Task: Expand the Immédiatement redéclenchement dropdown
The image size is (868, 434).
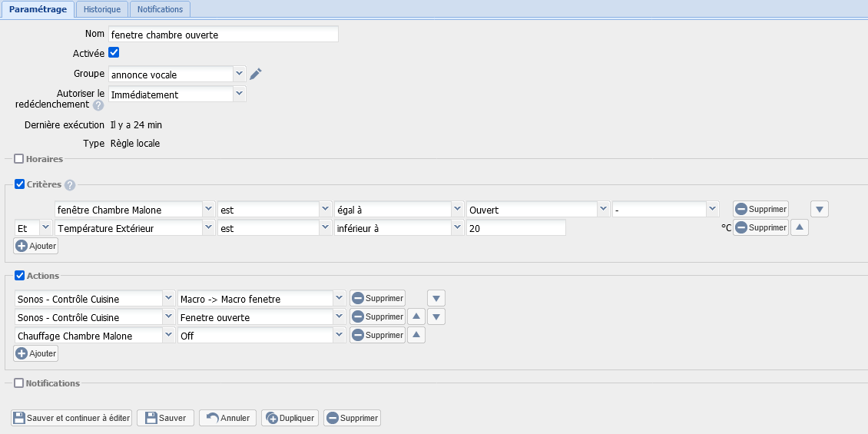Action: tap(240, 94)
